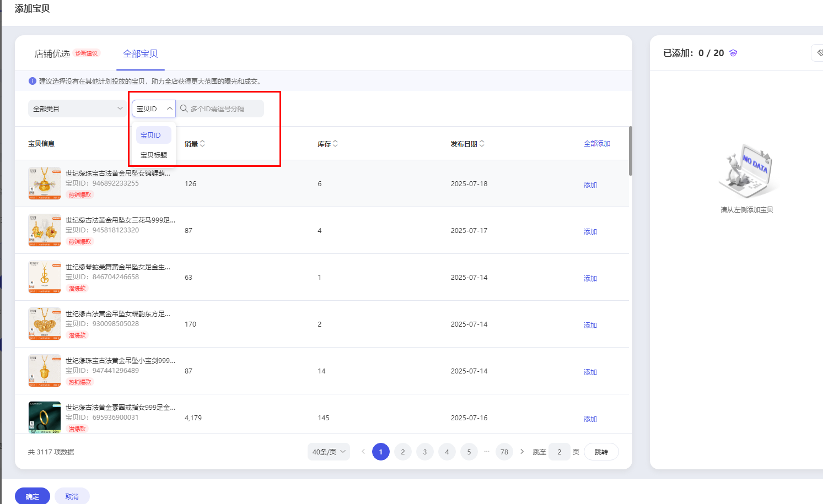Switch to the 店铺优选 tab
The width and height of the screenshot is (823, 504).
52,54
